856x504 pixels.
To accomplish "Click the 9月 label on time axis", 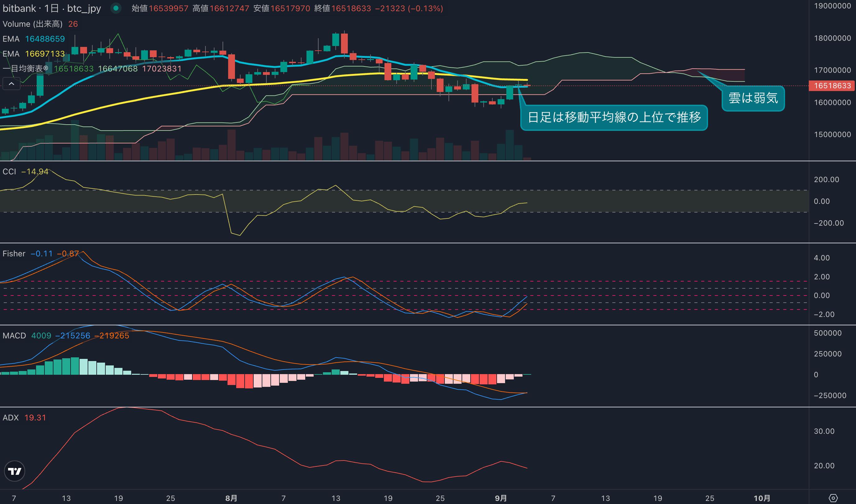I will [x=501, y=498].
